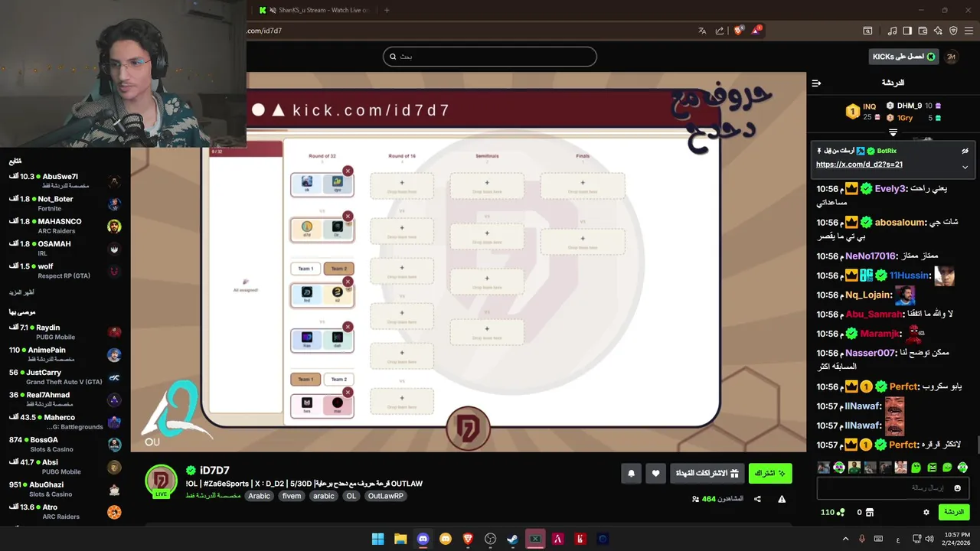Click the fivem tag

(x=292, y=496)
